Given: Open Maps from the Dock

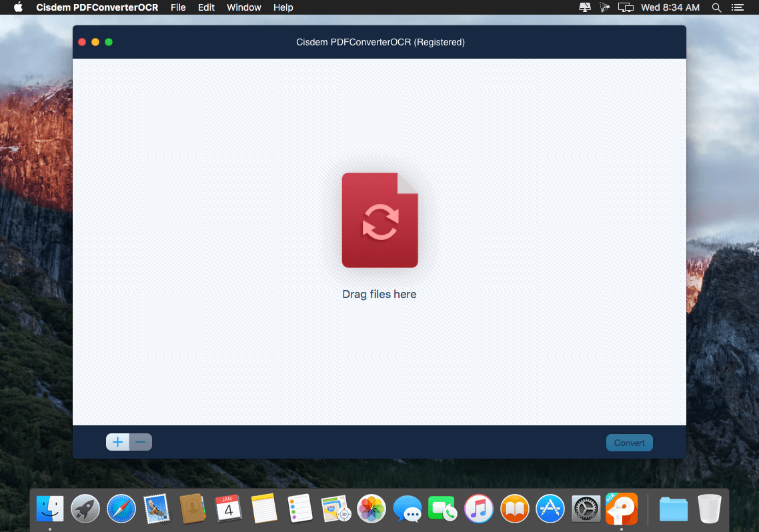Looking at the screenshot, I should click(x=335, y=509).
